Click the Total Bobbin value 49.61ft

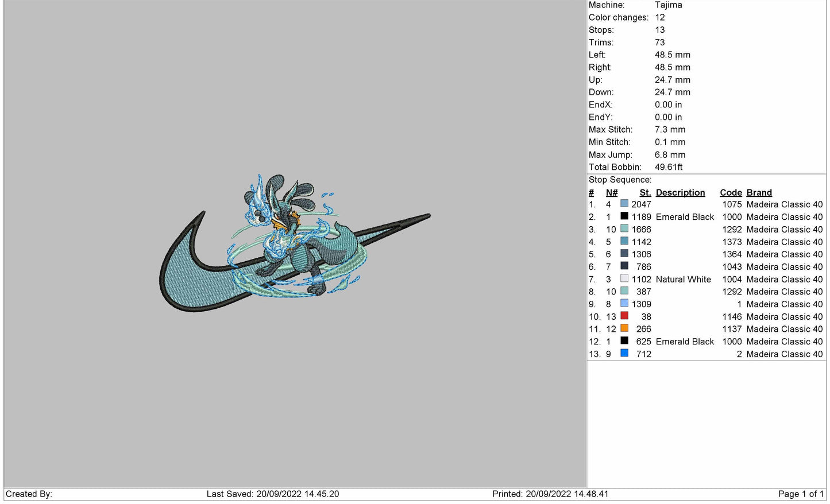tap(669, 167)
